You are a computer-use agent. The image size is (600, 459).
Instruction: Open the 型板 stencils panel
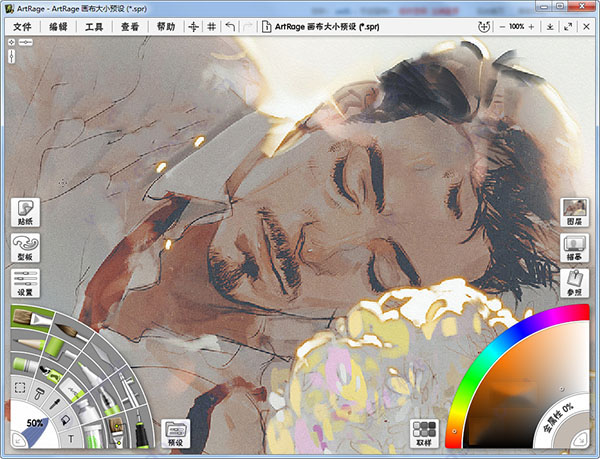(25, 247)
